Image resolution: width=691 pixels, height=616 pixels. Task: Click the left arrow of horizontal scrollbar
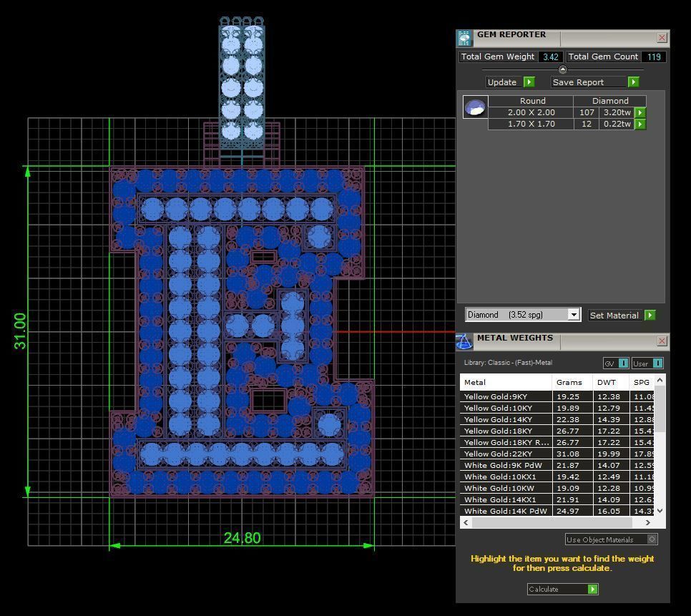pos(466,522)
